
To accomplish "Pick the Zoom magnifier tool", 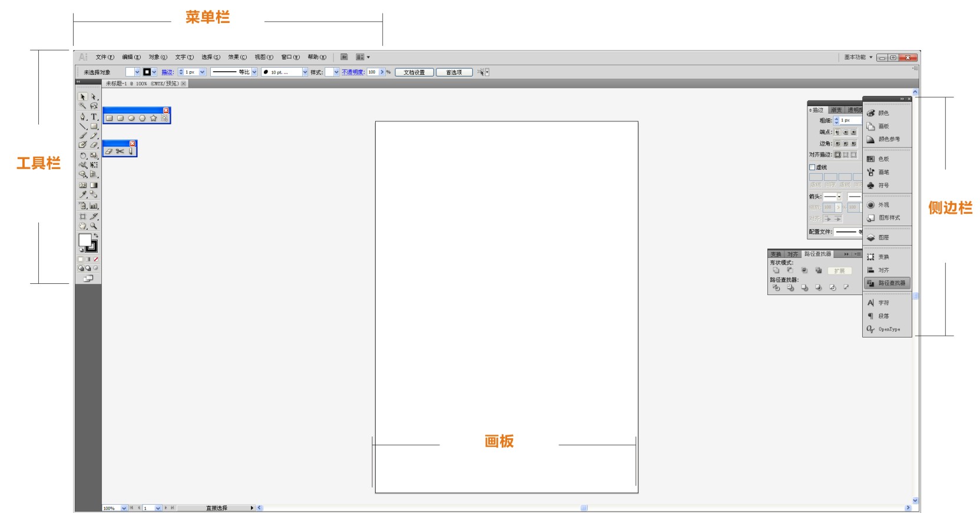I will click(94, 226).
